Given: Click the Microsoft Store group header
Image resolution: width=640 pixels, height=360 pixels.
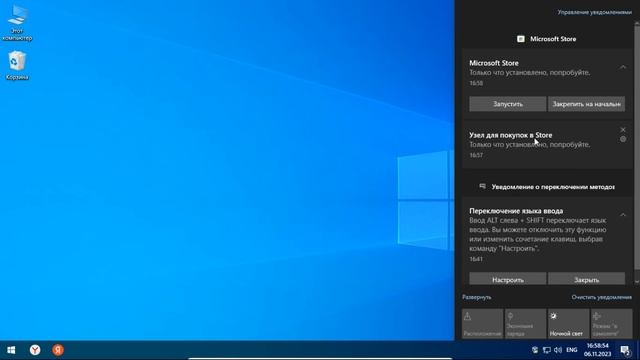Looking at the screenshot, I should [547, 39].
